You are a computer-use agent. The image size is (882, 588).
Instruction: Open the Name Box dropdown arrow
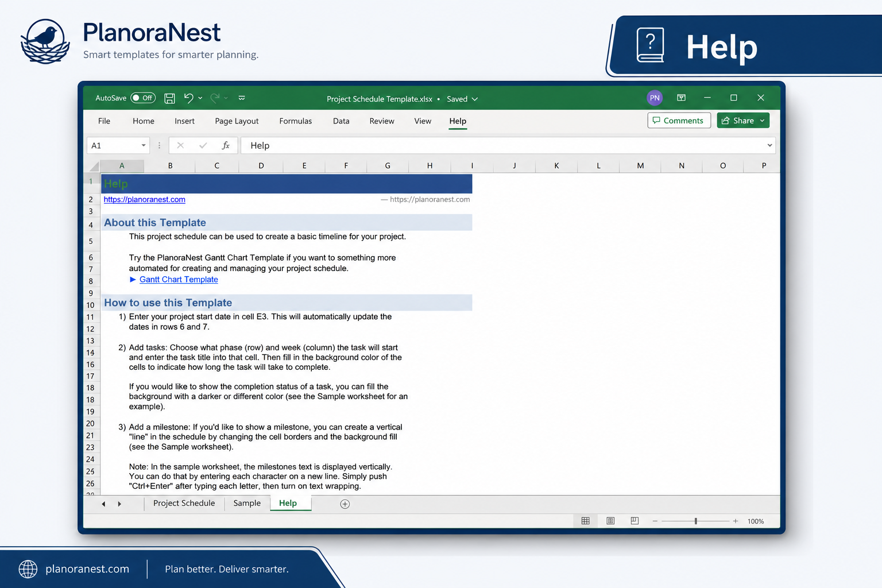144,146
